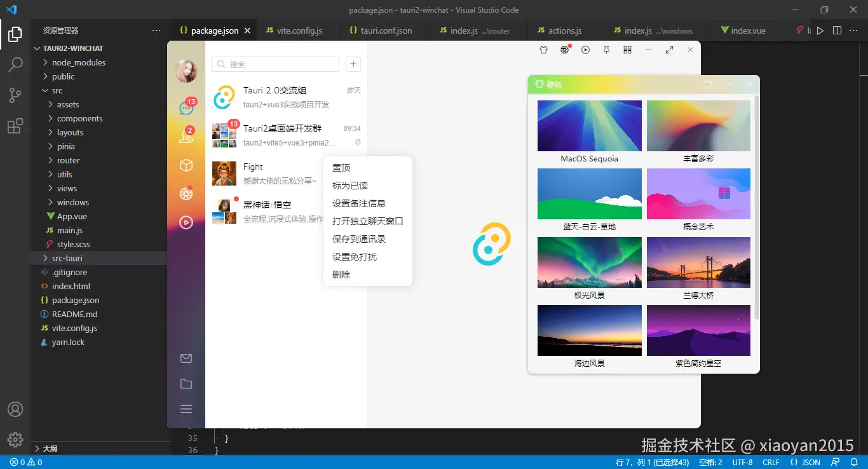Image resolution: width=868 pixels, height=469 pixels.
Task: Open the chat messages icon showing 13 unread
Action: tap(186, 108)
